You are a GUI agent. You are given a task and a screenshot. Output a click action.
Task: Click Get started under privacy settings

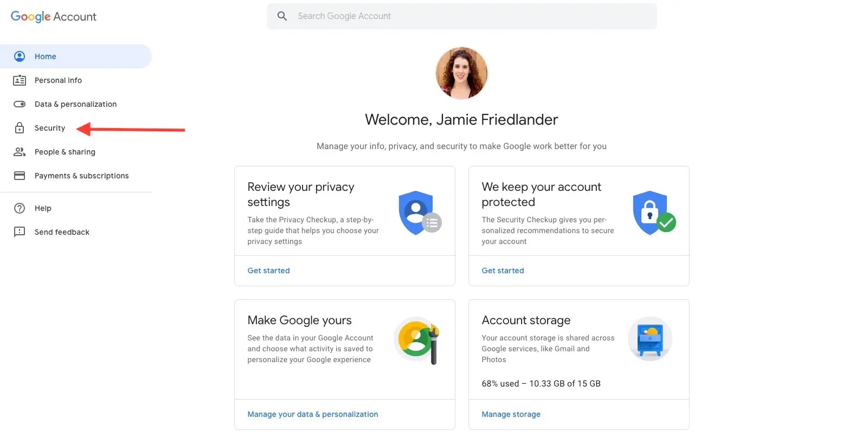268,271
